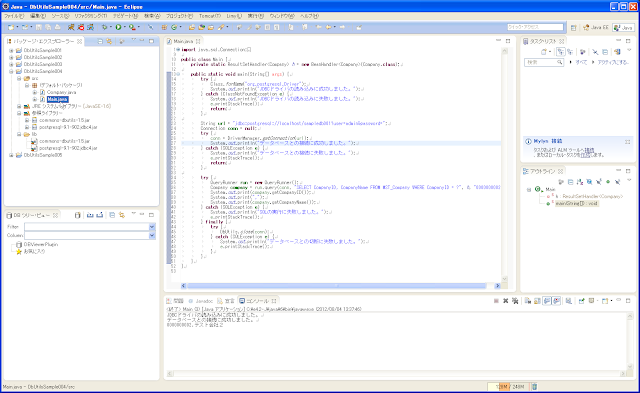The height and width of the screenshot is (393, 640).
Task: Click the Start Tomcat cat icon
Action: coord(71,27)
